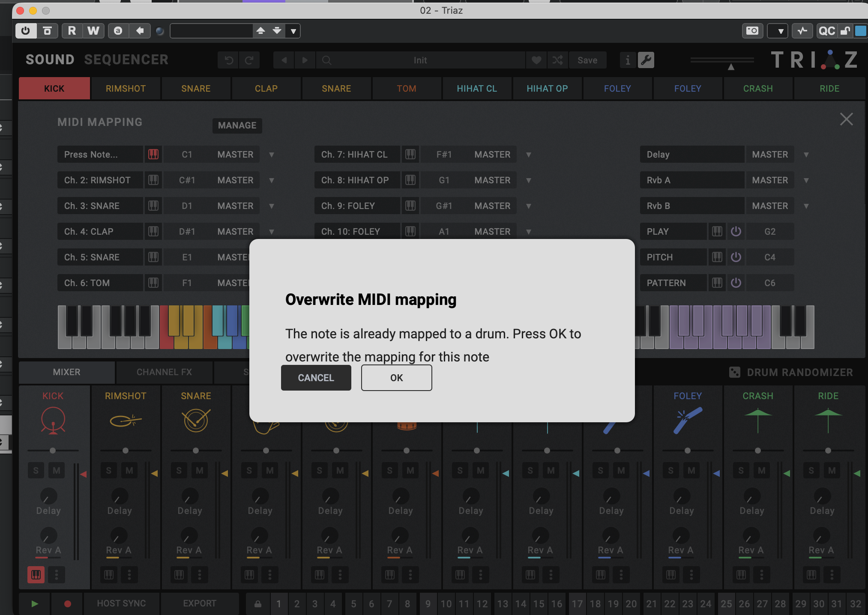Viewport: 868px width, 615px height.
Task: Toggle the PATTERN mapping power button
Action: (x=736, y=283)
